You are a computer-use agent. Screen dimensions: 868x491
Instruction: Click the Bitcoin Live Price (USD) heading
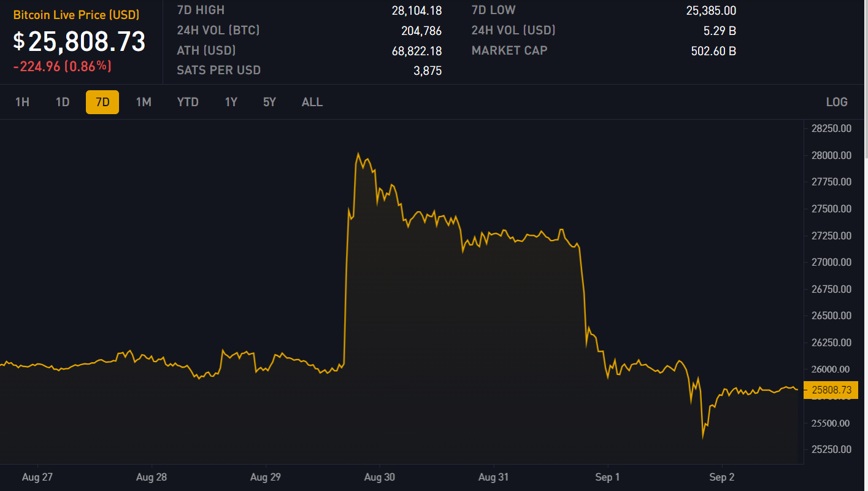click(76, 15)
